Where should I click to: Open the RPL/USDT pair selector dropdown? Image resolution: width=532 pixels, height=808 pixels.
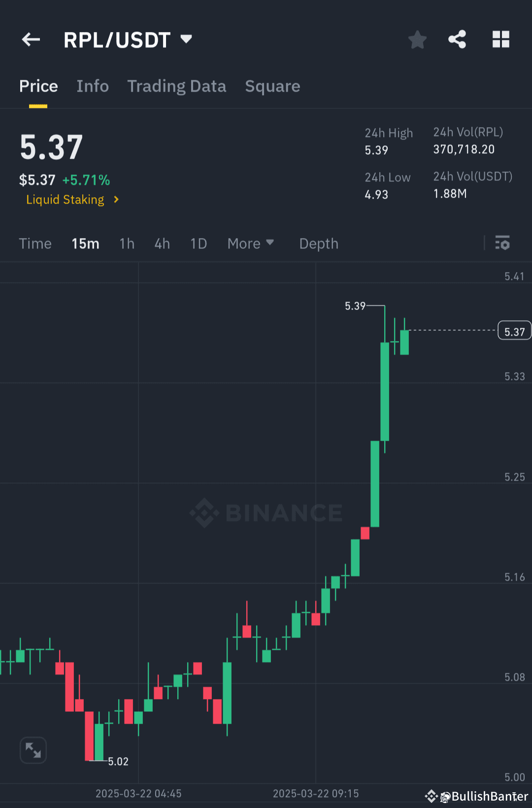tap(186, 39)
